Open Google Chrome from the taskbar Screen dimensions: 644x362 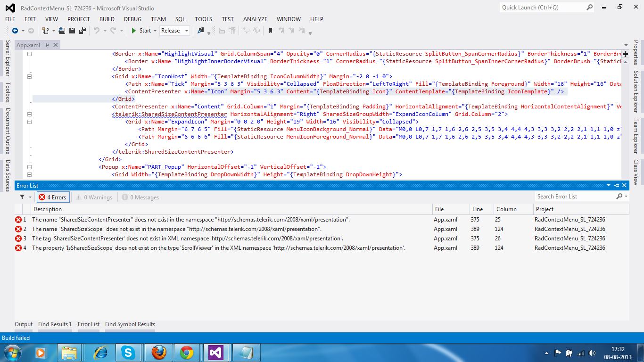pyautogui.click(x=186, y=352)
